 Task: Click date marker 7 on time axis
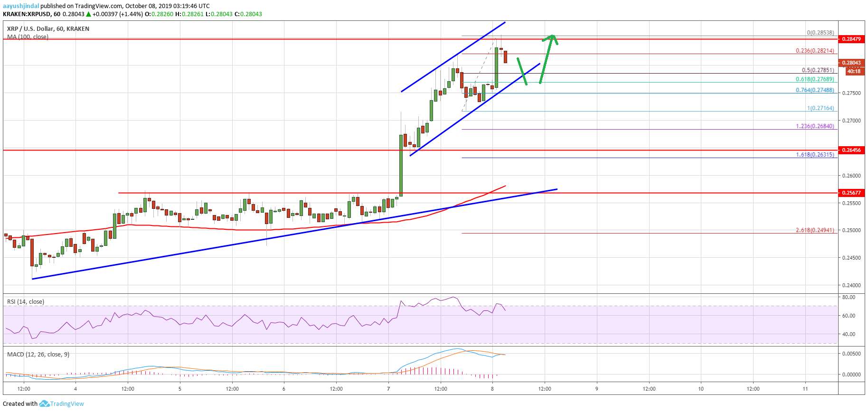click(x=388, y=389)
